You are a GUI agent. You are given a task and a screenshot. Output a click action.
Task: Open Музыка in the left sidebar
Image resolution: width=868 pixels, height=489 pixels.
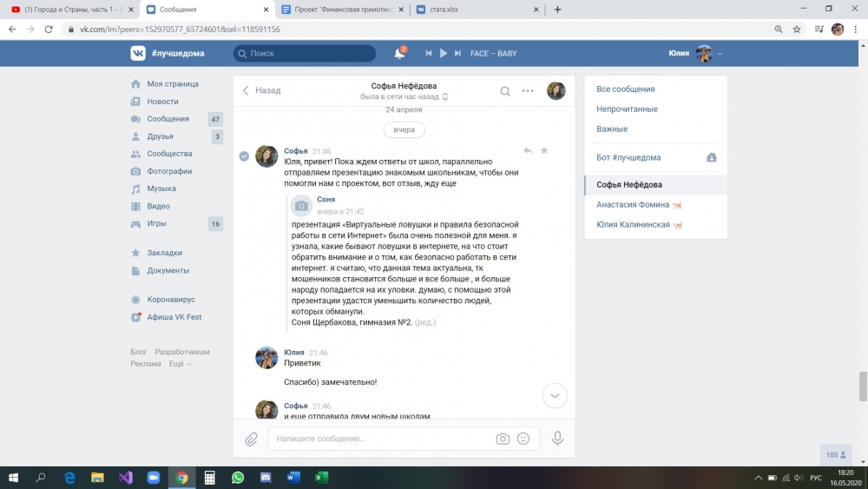coord(161,188)
